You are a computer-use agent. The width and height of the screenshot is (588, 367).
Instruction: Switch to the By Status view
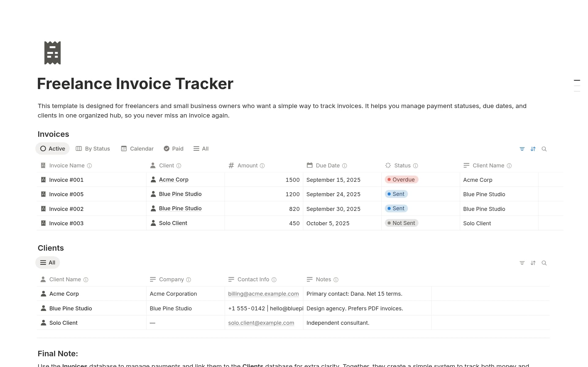(x=93, y=148)
